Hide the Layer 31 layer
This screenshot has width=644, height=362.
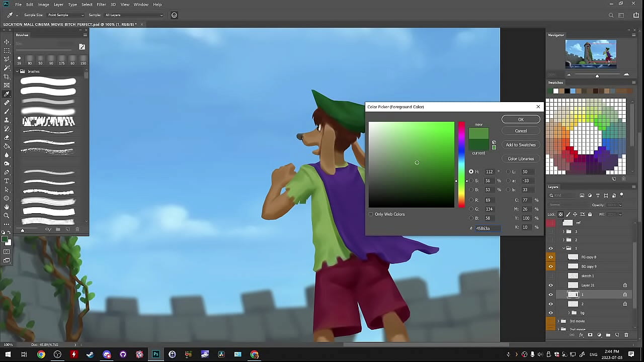click(x=551, y=285)
